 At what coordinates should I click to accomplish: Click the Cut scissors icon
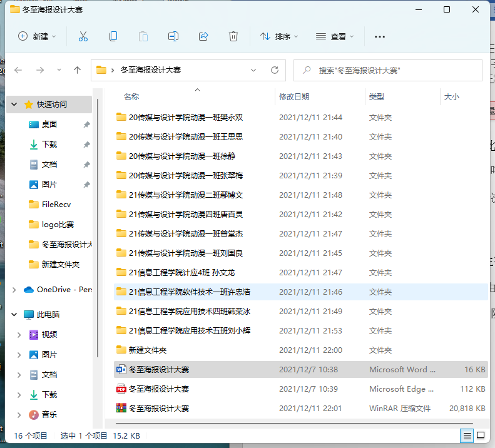(83, 36)
